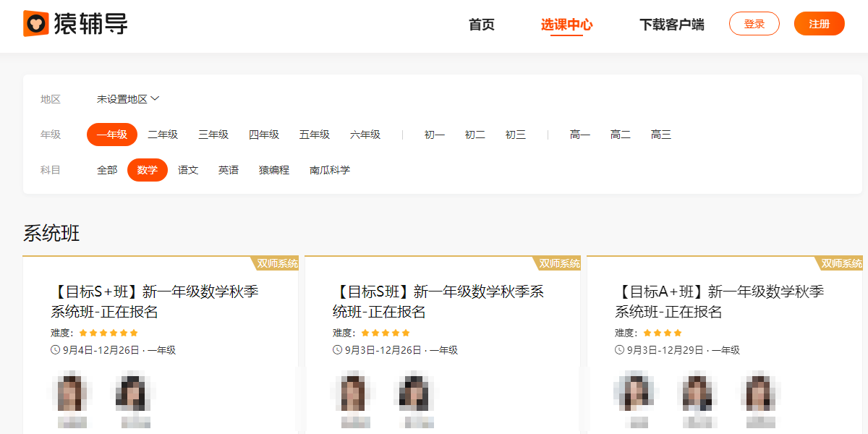Click the 登录 login button
Screen dimensions: 868x434
[754, 24]
